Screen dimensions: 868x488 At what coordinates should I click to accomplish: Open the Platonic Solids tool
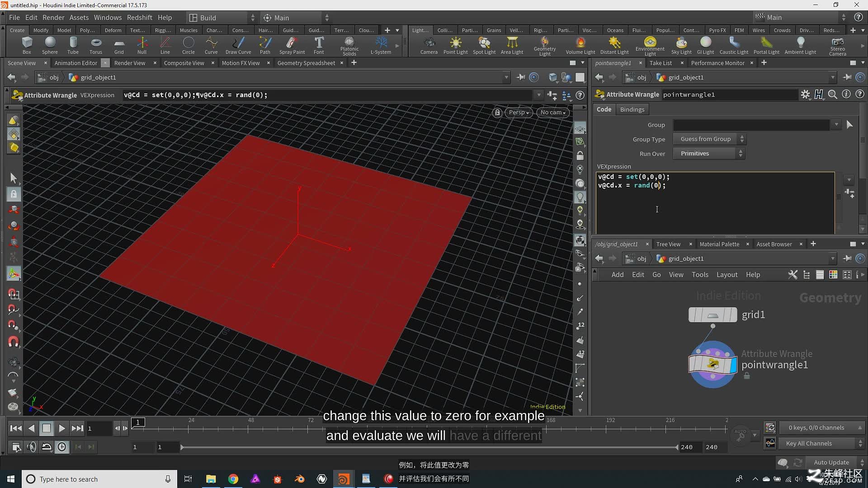(349, 47)
